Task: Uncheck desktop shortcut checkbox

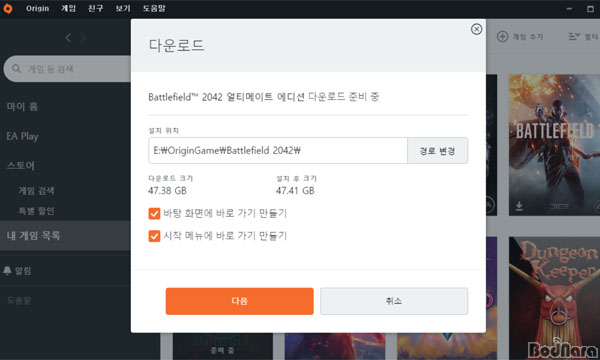Action: click(154, 213)
